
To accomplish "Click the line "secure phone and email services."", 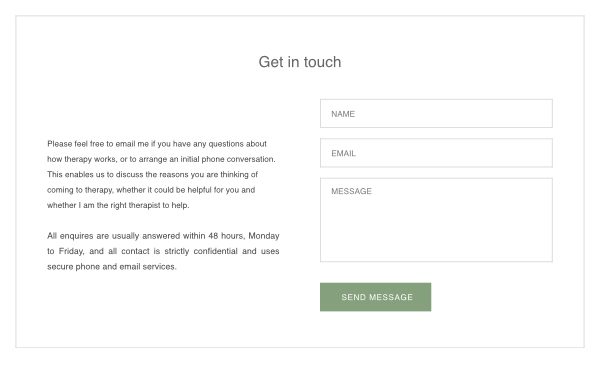I will (112, 266).
